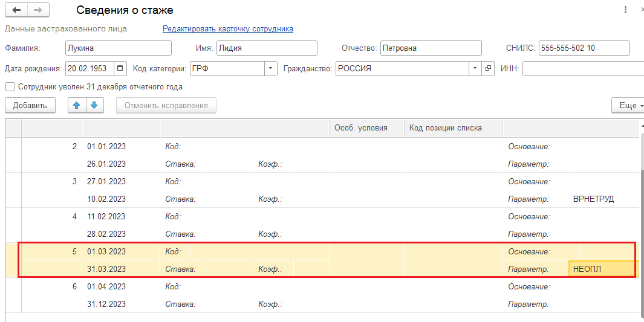644x322 pixels.
Task: Expand the Гражданство dropdown arrow
Action: 475,68
